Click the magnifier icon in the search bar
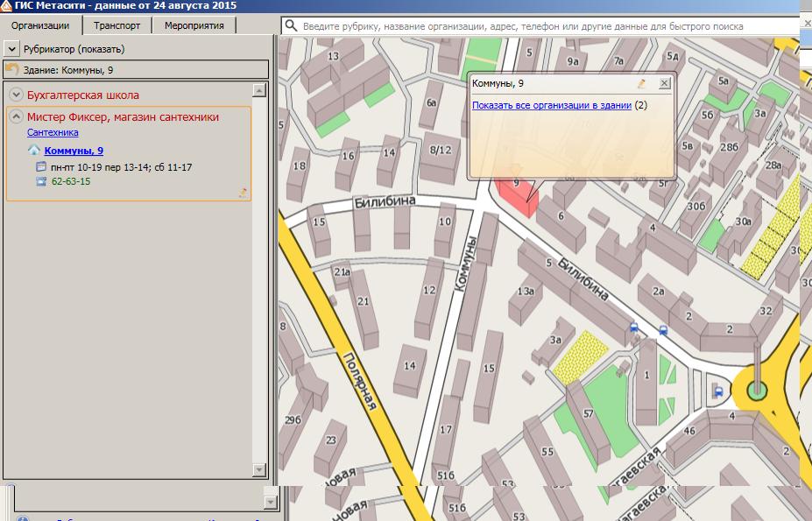 pos(290,27)
